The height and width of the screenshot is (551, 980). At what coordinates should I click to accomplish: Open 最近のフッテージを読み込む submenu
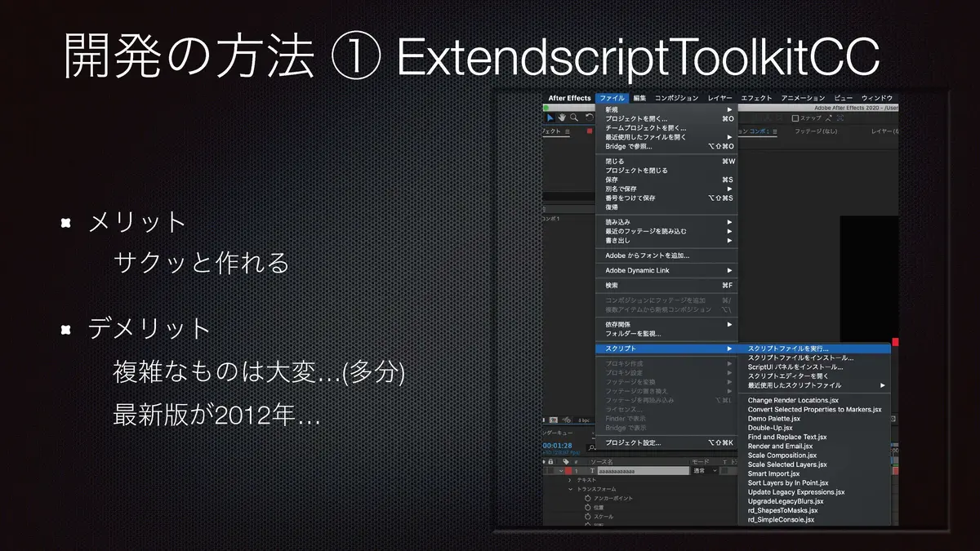[x=666, y=231]
